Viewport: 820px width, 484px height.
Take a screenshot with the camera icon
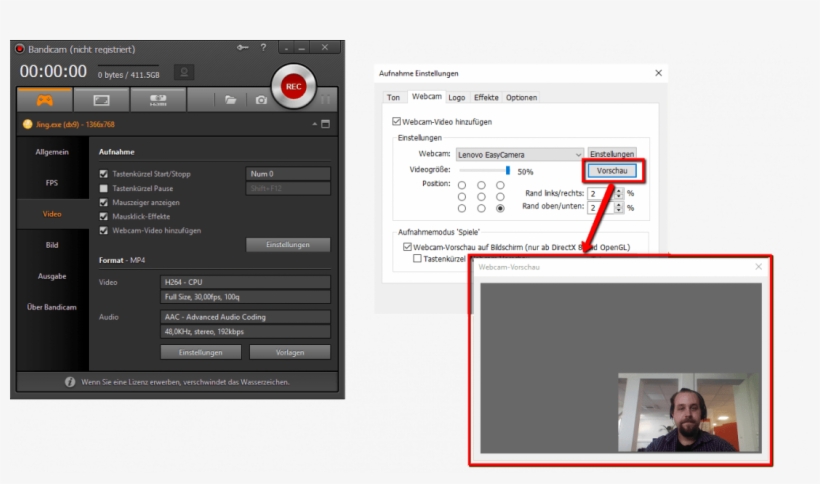[x=261, y=100]
